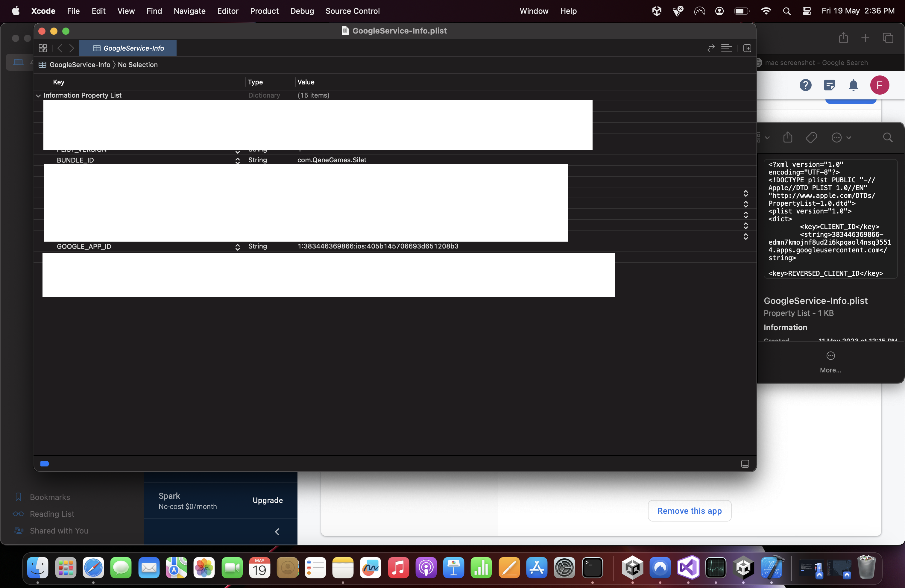Click the Search magnifier in the preview toolbar
The height and width of the screenshot is (588, 905).
(888, 138)
